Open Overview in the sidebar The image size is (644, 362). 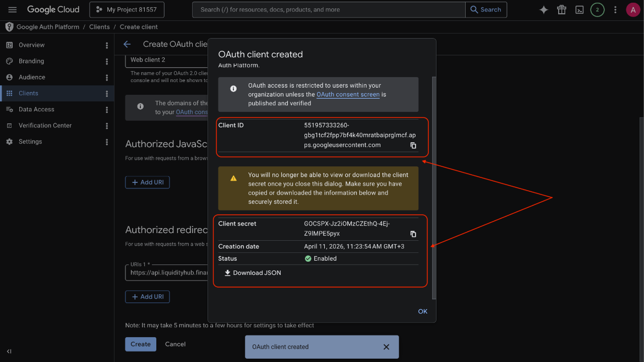click(31, 45)
